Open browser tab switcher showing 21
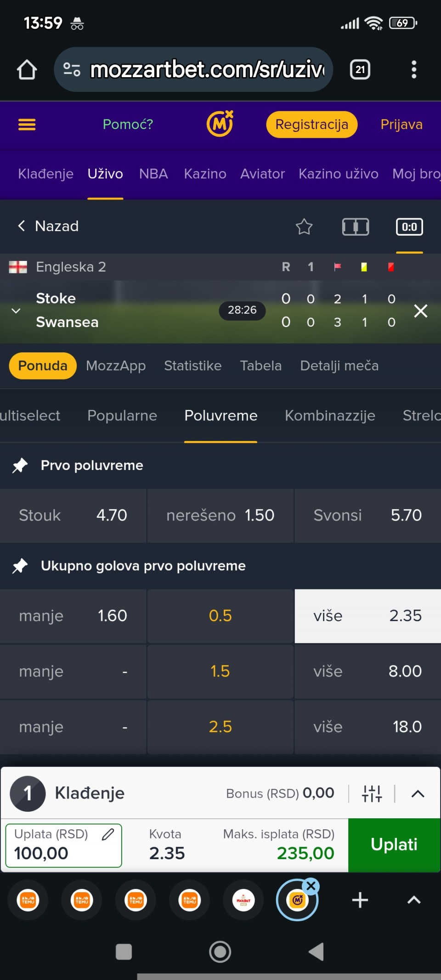Image resolution: width=441 pixels, height=980 pixels. (360, 70)
